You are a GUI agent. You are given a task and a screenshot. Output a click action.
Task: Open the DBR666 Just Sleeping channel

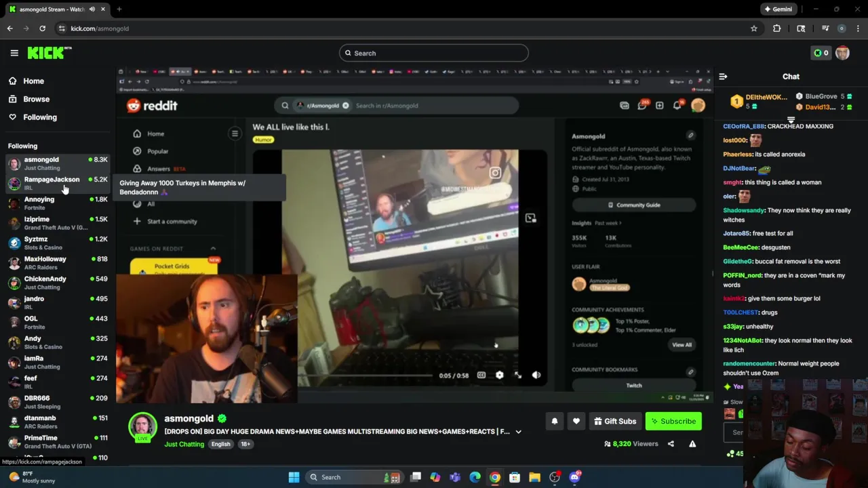pyautogui.click(x=58, y=402)
